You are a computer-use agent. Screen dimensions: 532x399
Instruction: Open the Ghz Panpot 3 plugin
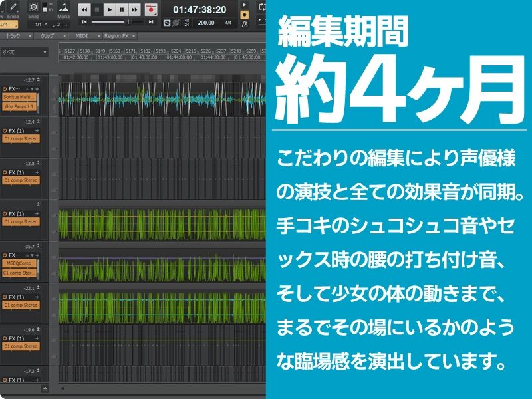19,107
